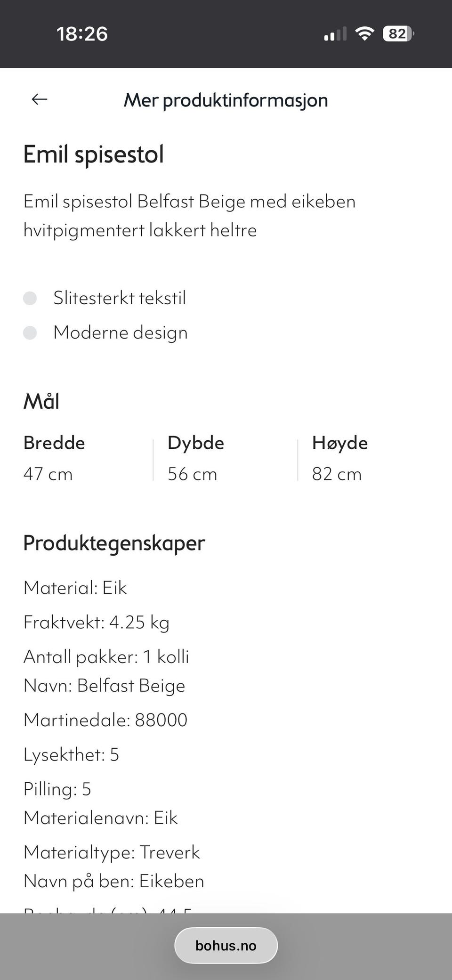This screenshot has width=452, height=980.
Task: Toggle the Belfast Beige name entry
Action: click(105, 686)
